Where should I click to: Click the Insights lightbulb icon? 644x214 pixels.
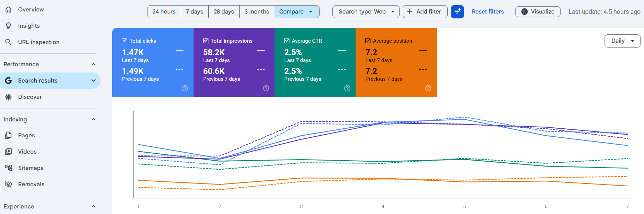tap(8, 26)
